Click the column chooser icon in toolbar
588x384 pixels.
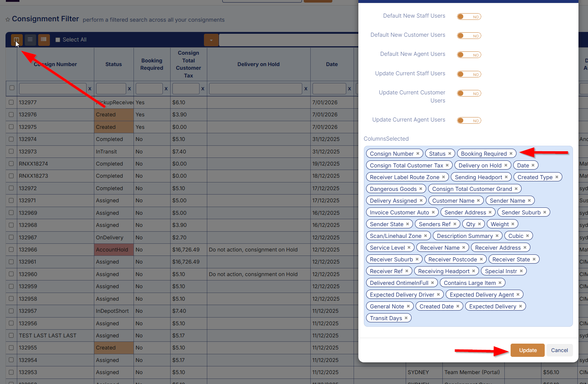pos(17,40)
